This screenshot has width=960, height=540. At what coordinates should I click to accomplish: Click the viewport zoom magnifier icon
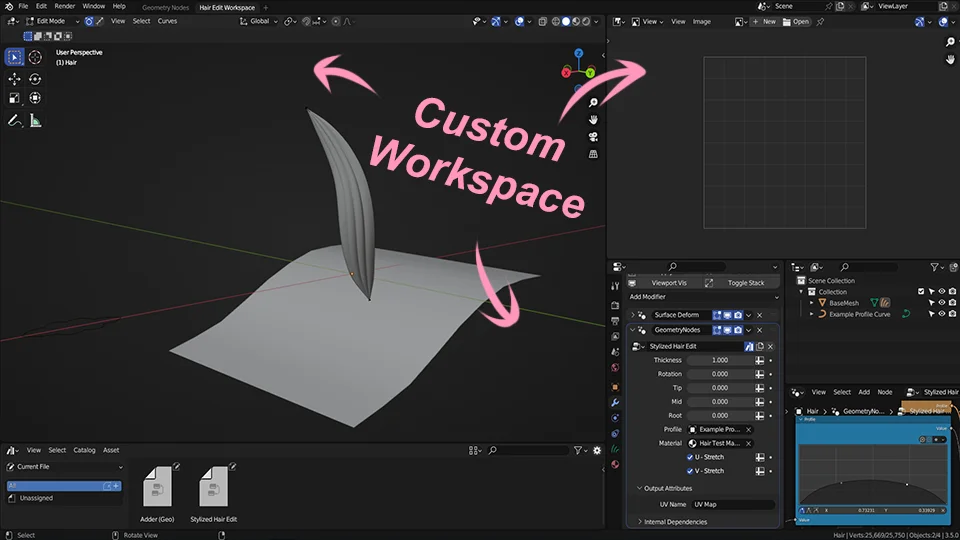pyautogui.click(x=593, y=103)
